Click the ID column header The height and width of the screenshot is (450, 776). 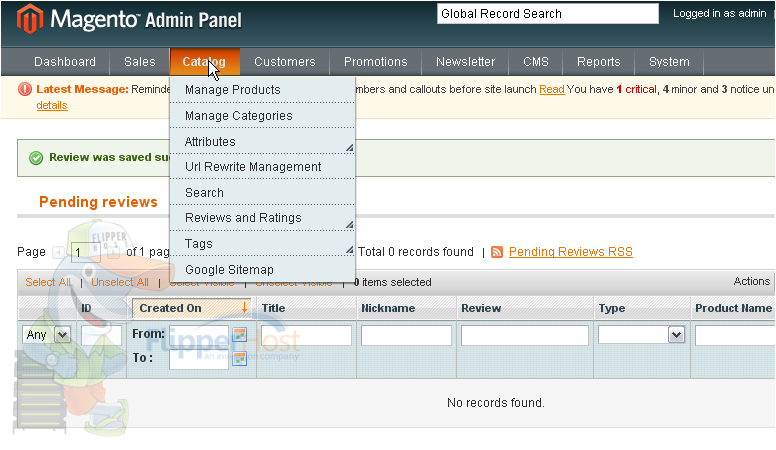86,308
